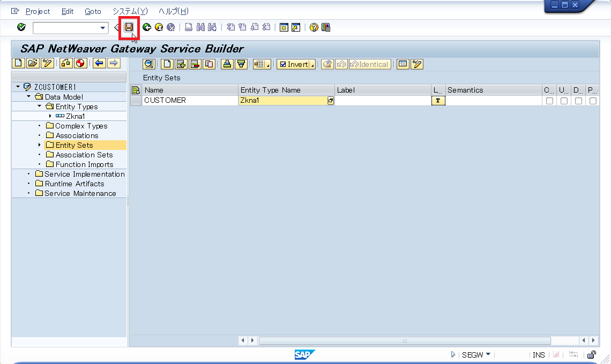Click the Sort Ascending icon

coord(227,64)
